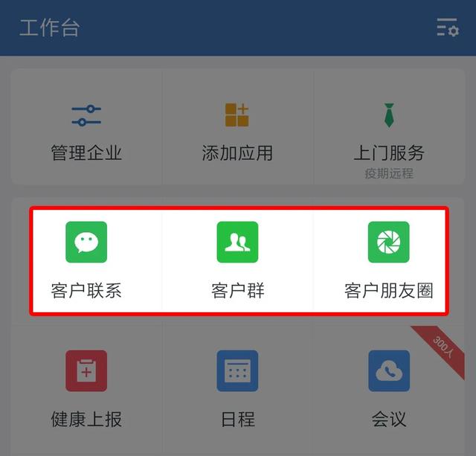The height and width of the screenshot is (456, 476).
Task: Select the 管理企业 label
Action: tap(86, 152)
